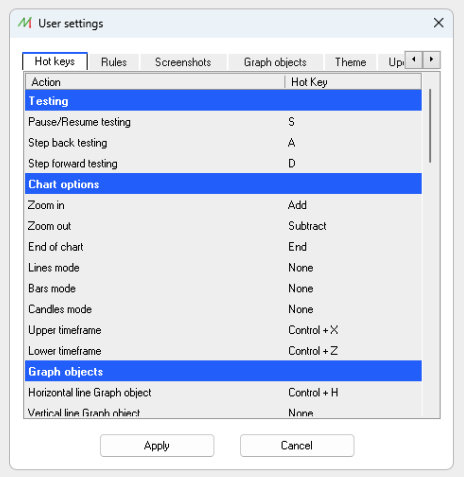Select the Testing section header row
The height and width of the screenshot is (477, 464).
[x=223, y=101]
